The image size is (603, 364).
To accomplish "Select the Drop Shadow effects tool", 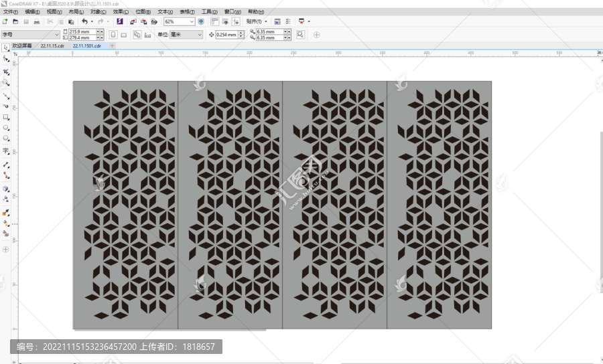I will pos(6,189).
